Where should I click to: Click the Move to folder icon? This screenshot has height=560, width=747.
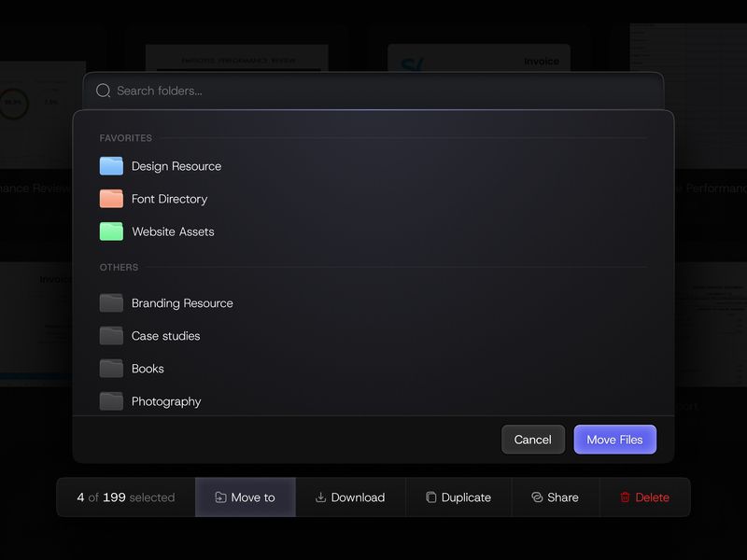(220, 497)
